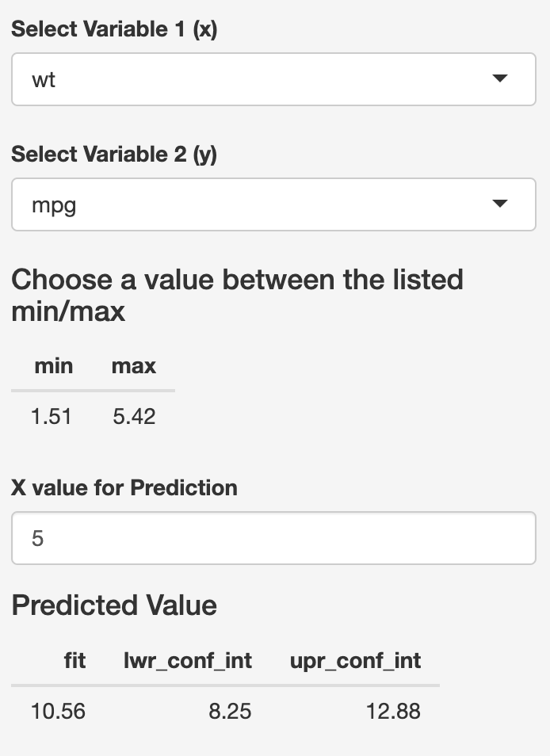Click the 'max' column header

133,365
